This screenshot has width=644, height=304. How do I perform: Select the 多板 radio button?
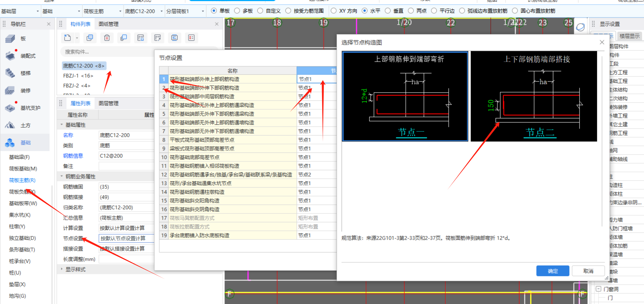(237, 11)
